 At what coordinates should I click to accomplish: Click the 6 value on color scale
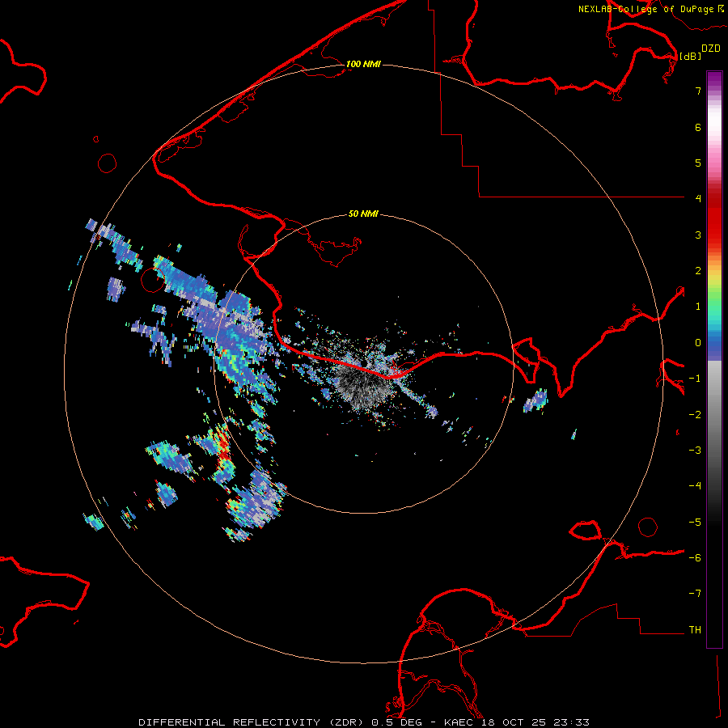pos(698,127)
